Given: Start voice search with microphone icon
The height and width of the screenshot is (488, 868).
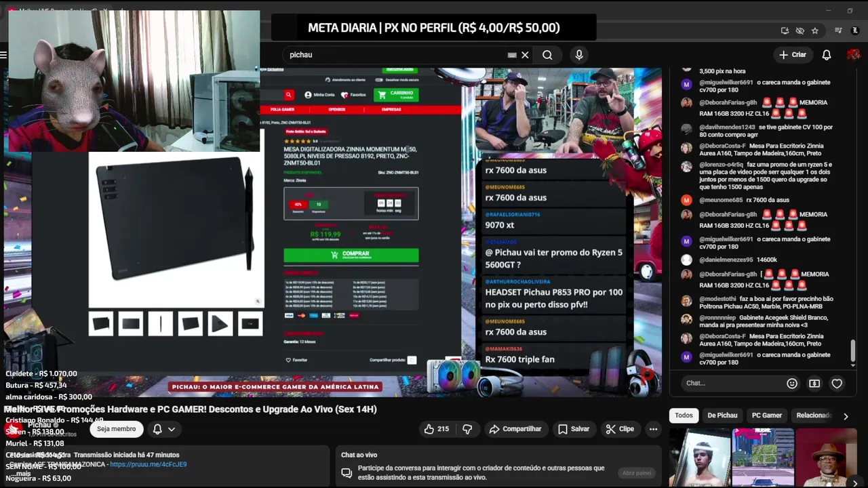Looking at the screenshot, I should [578, 55].
